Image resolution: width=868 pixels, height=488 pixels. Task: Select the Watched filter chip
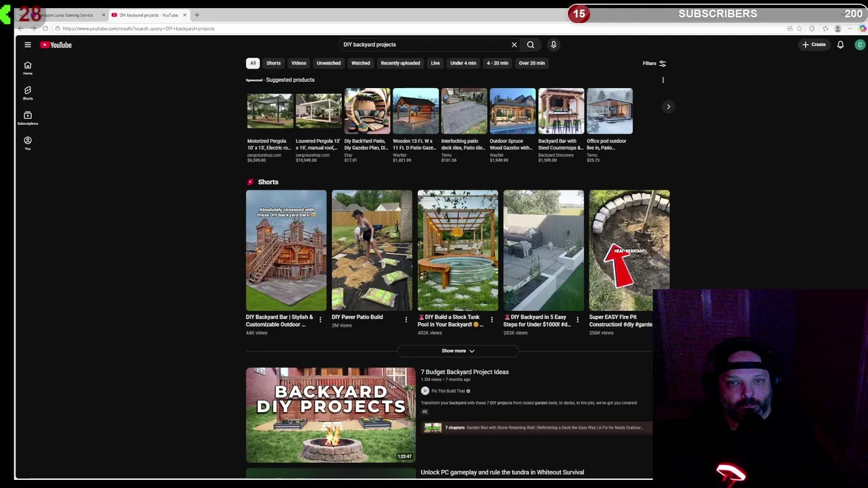tap(361, 63)
